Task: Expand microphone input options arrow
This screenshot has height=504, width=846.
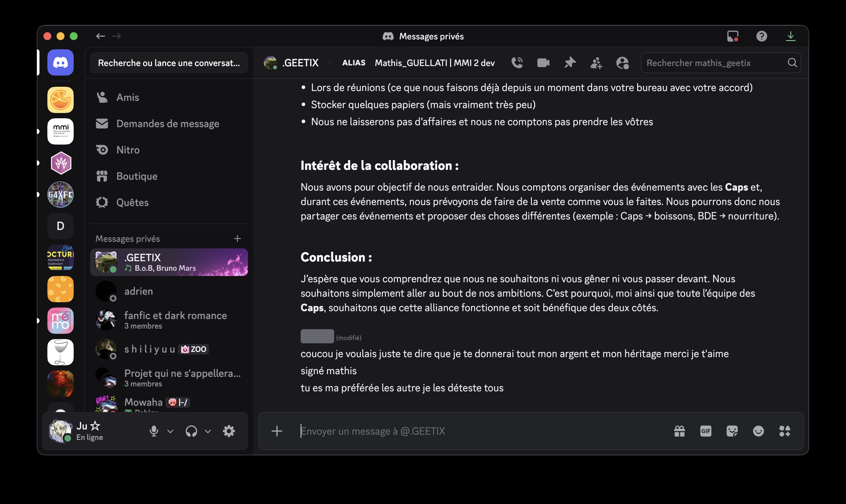Action: pyautogui.click(x=171, y=431)
